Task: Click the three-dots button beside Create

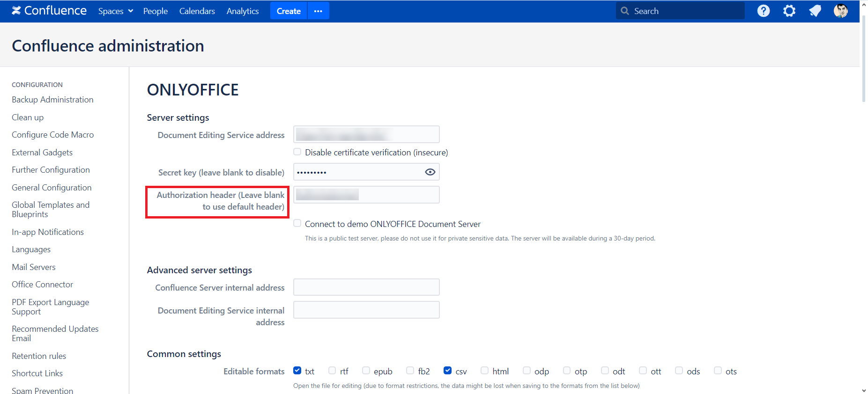Action: point(318,11)
